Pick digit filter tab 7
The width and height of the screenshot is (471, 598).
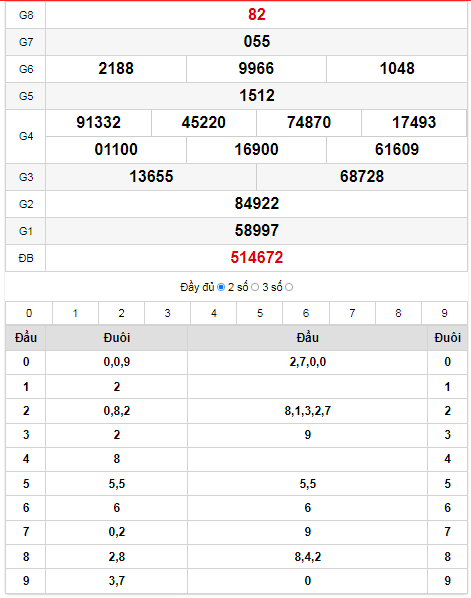352,313
